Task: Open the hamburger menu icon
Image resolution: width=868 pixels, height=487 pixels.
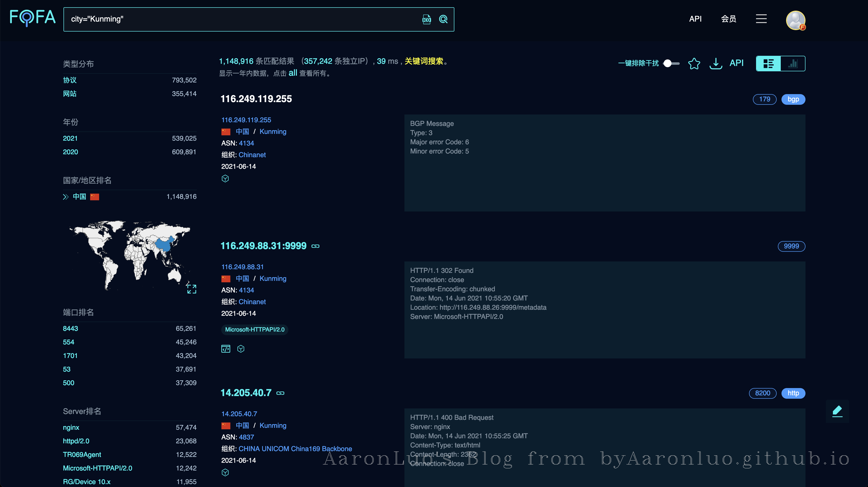Action: [761, 19]
